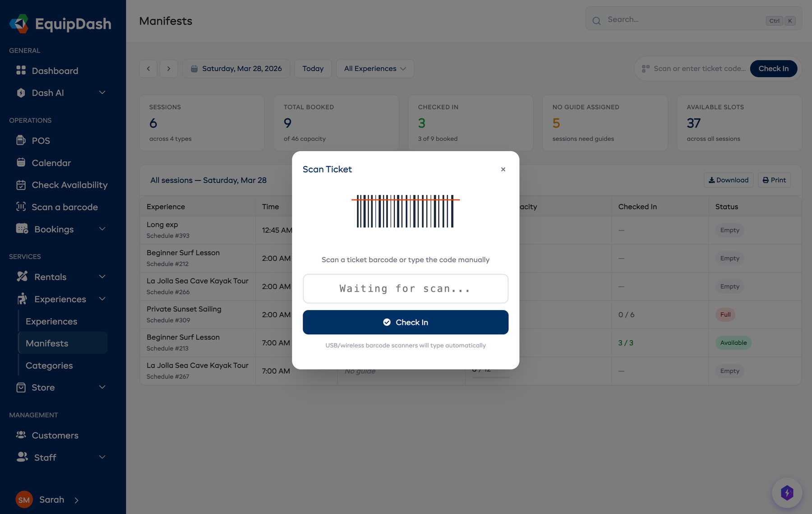Open the All Experiences dropdown
812x514 pixels.
tap(375, 69)
